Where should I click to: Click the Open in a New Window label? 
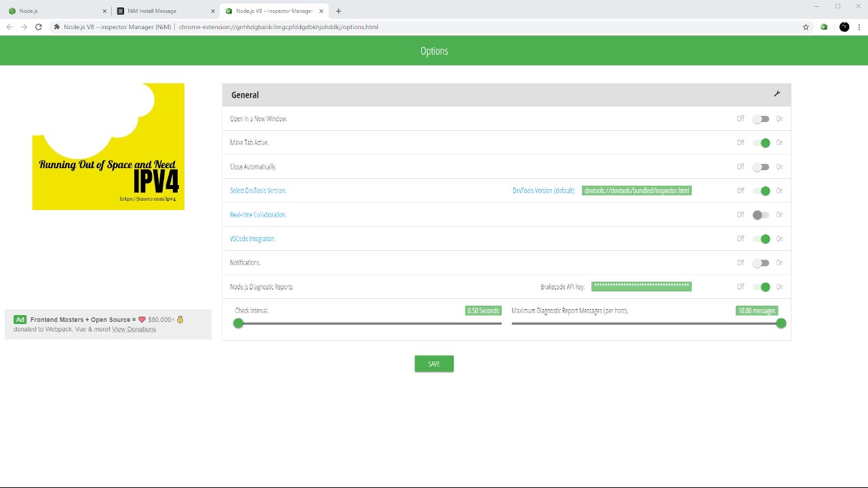[258, 119]
